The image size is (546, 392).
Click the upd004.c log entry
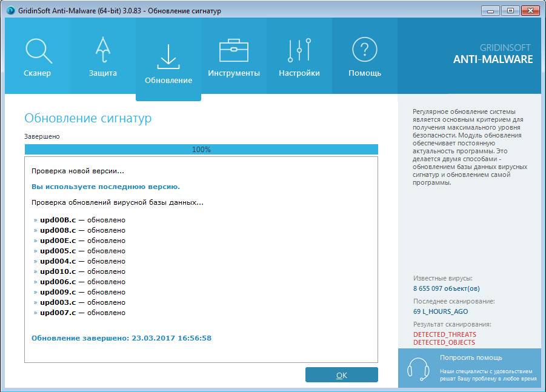click(79, 261)
